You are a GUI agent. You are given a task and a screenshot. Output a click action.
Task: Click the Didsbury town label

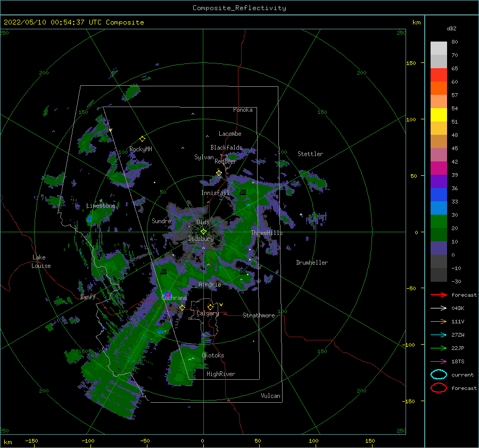[201, 239]
